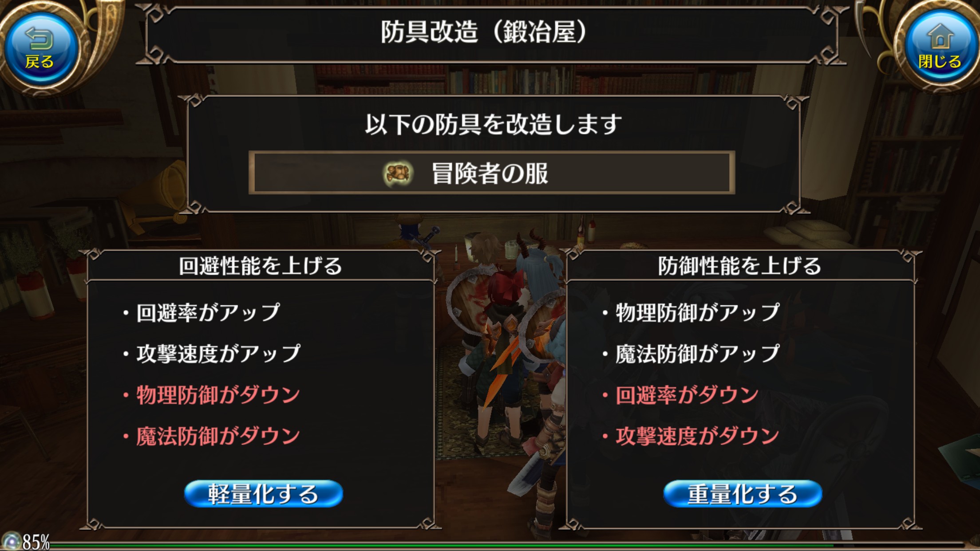The width and height of the screenshot is (980, 551).
Task: Click the 魔法防御がアップ bullet line
Action: pyautogui.click(x=691, y=354)
